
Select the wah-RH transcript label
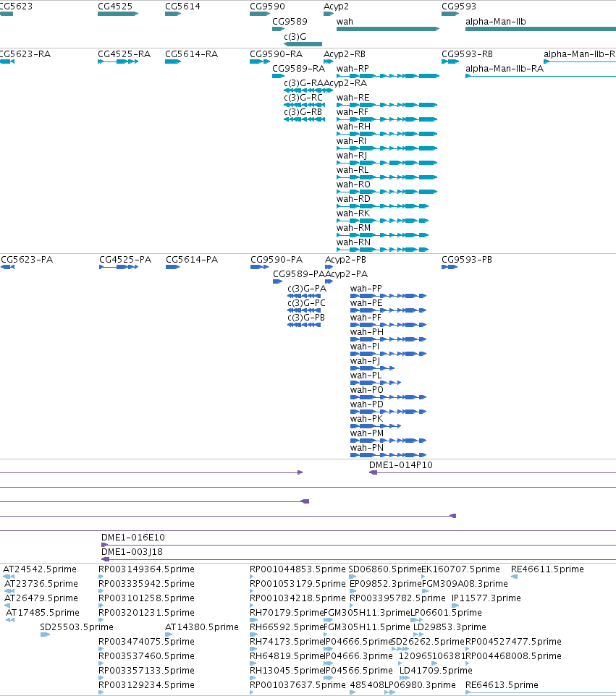[x=353, y=126]
